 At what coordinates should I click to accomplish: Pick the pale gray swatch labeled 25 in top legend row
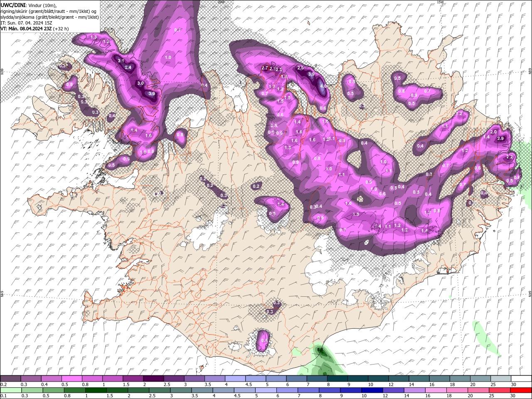(x=500, y=379)
